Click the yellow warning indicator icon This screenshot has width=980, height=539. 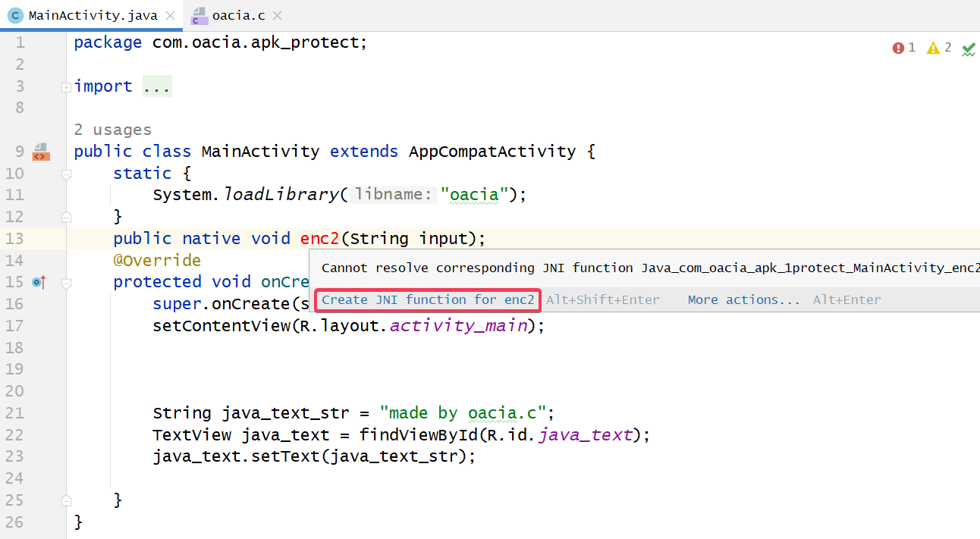(933, 48)
